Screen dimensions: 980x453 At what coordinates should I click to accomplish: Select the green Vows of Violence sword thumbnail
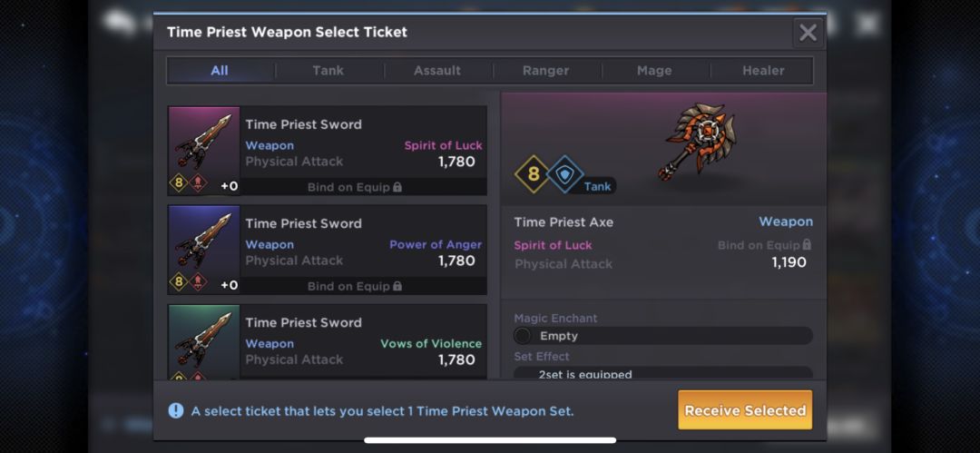coord(204,341)
